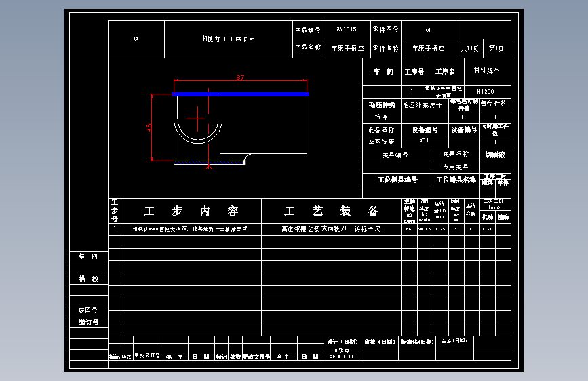Select the 设备型号 header cell
588x381 pixels.
click(x=425, y=129)
